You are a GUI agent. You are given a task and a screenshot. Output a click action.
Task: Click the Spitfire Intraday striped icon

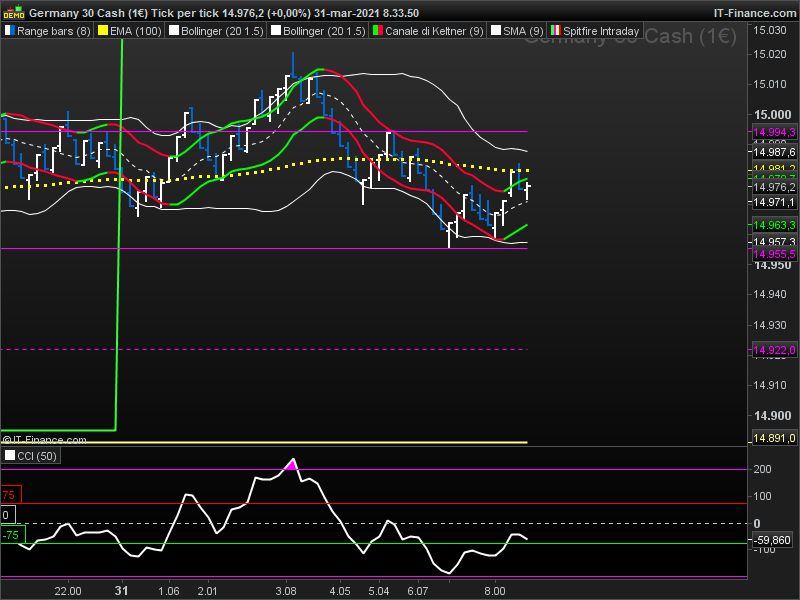[556, 32]
